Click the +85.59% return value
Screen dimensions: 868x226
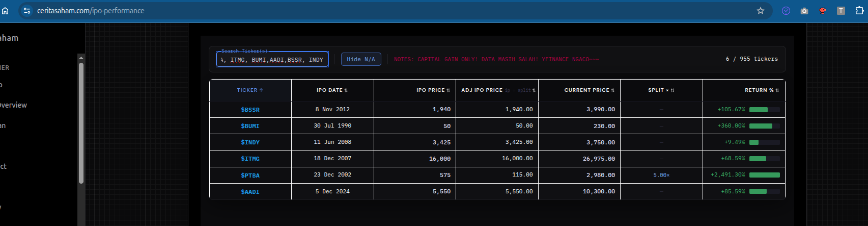(x=733, y=191)
